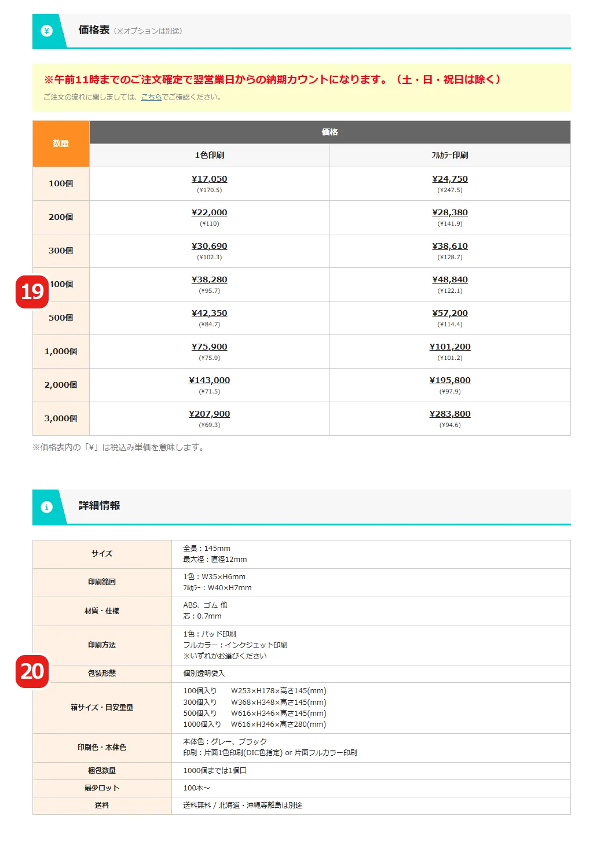The height and width of the screenshot is (868, 608).
Task: Click ¥38,280 one-color price
Action: [x=209, y=279]
